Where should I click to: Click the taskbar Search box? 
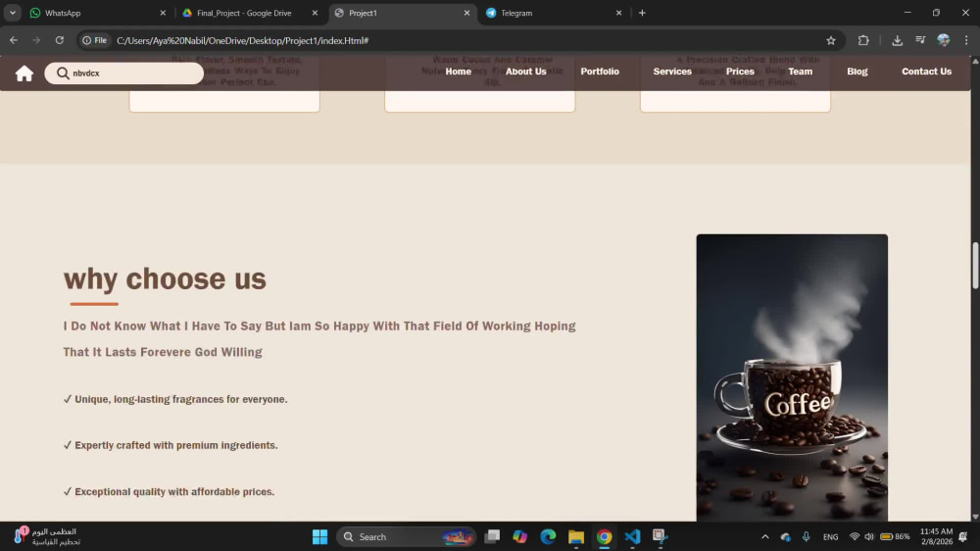click(407, 536)
